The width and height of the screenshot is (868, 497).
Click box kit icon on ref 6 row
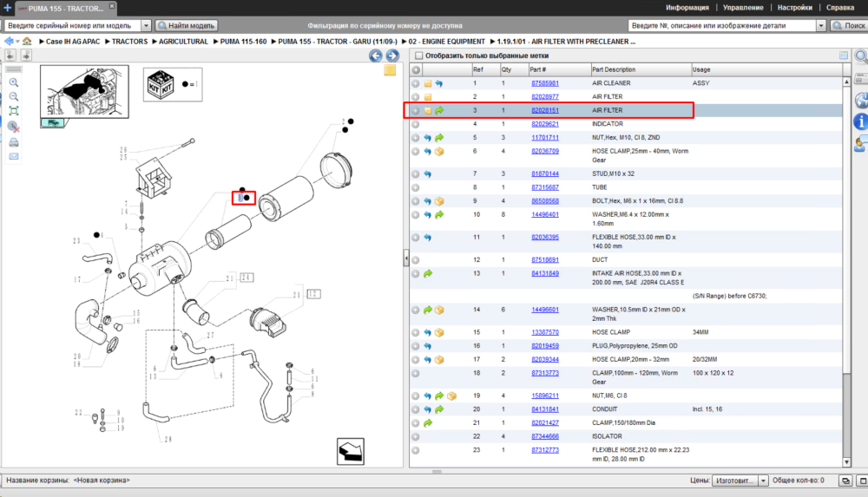439,152
